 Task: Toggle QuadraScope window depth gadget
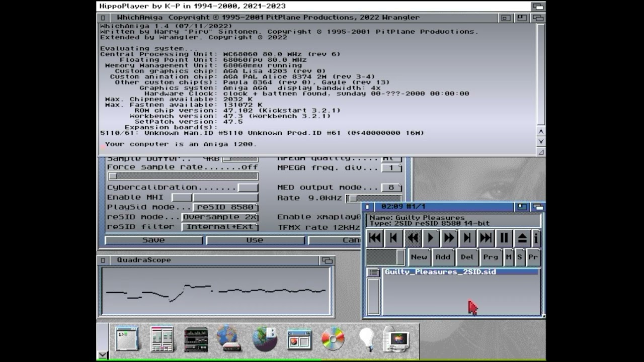[x=327, y=260]
